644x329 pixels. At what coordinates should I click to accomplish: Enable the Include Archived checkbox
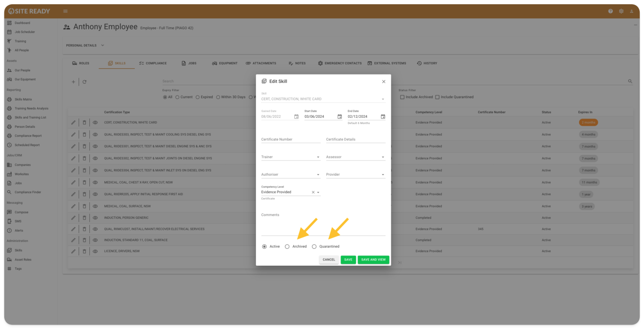402,97
